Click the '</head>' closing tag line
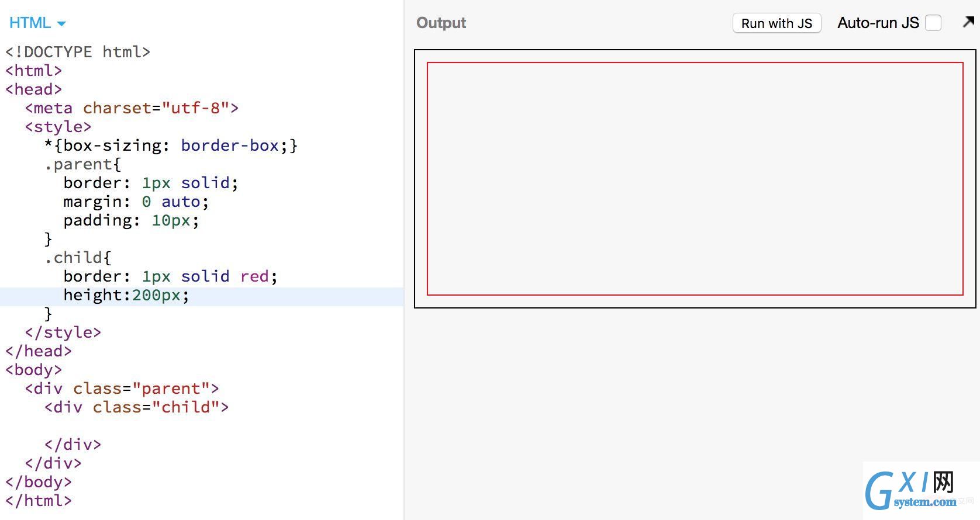This screenshot has width=980, height=520. [39, 351]
